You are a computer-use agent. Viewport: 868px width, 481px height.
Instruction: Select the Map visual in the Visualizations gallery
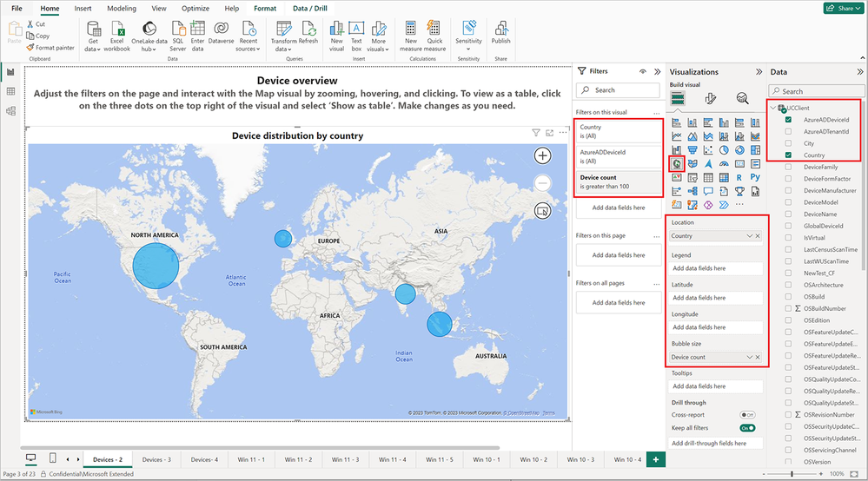tap(677, 162)
